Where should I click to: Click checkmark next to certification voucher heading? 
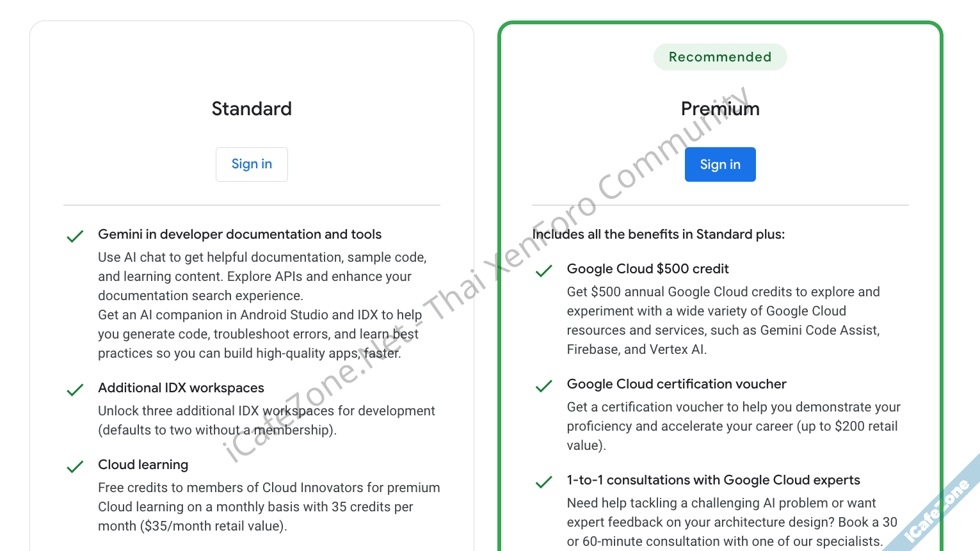tap(543, 386)
